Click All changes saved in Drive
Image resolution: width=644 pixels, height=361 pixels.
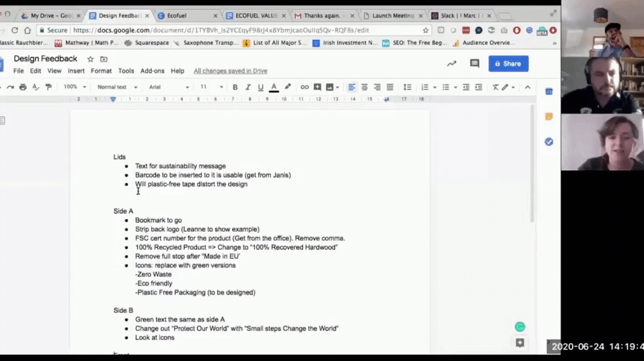tap(230, 71)
